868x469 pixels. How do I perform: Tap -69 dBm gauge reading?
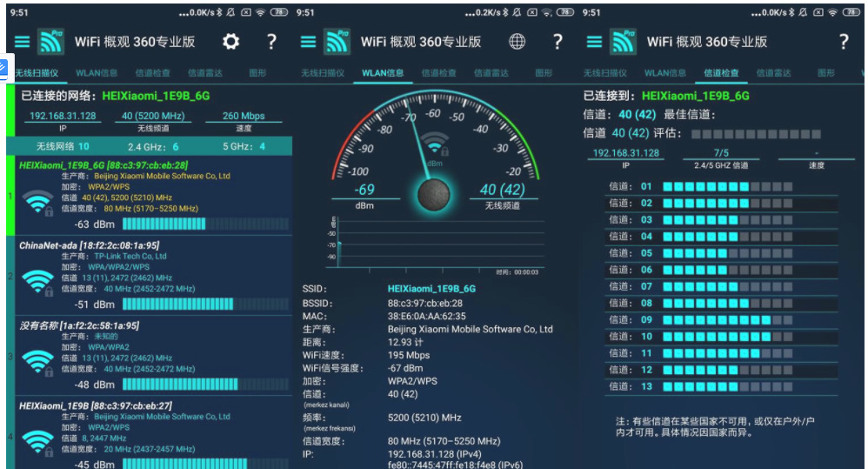point(364,190)
